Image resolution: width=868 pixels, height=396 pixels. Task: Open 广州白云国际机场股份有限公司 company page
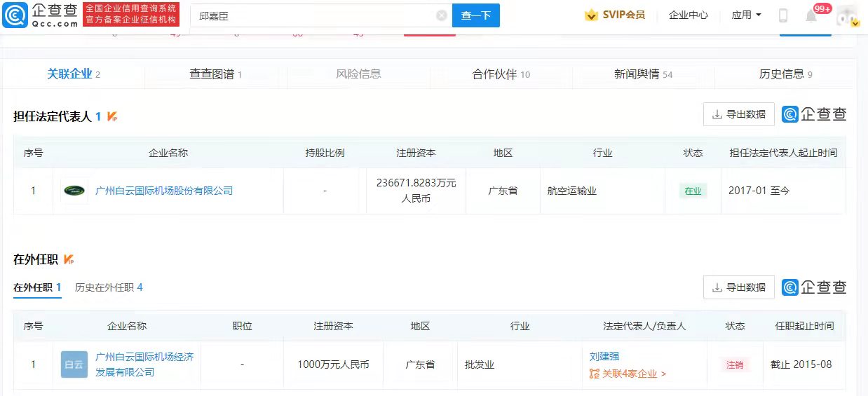[164, 191]
